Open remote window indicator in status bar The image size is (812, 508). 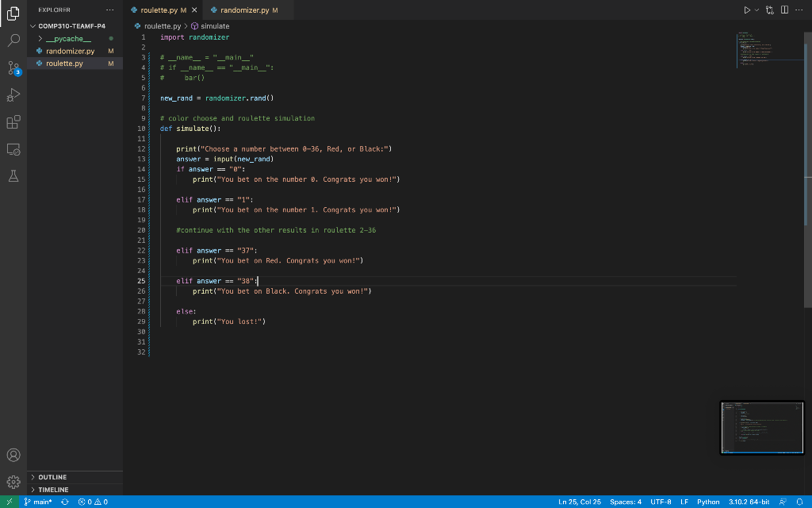click(10, 502)
